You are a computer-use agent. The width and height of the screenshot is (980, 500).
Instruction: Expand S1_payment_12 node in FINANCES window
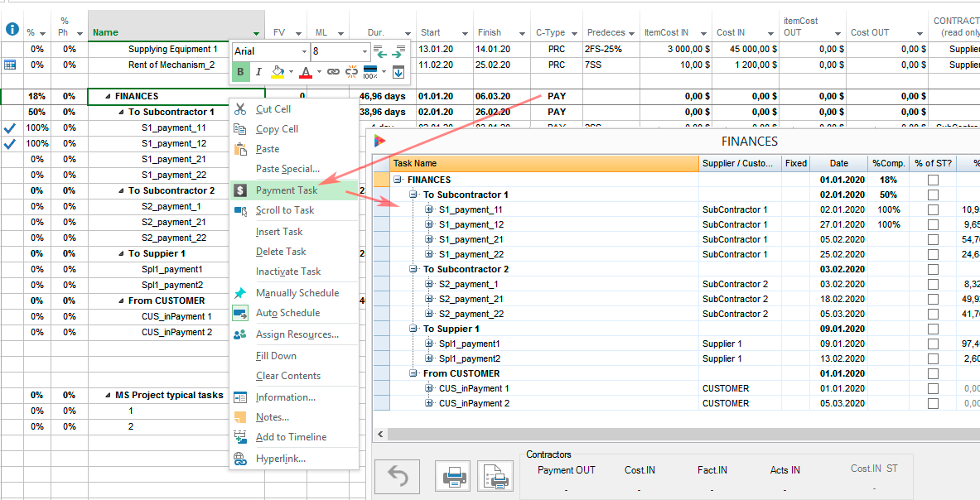coord(429,224)
